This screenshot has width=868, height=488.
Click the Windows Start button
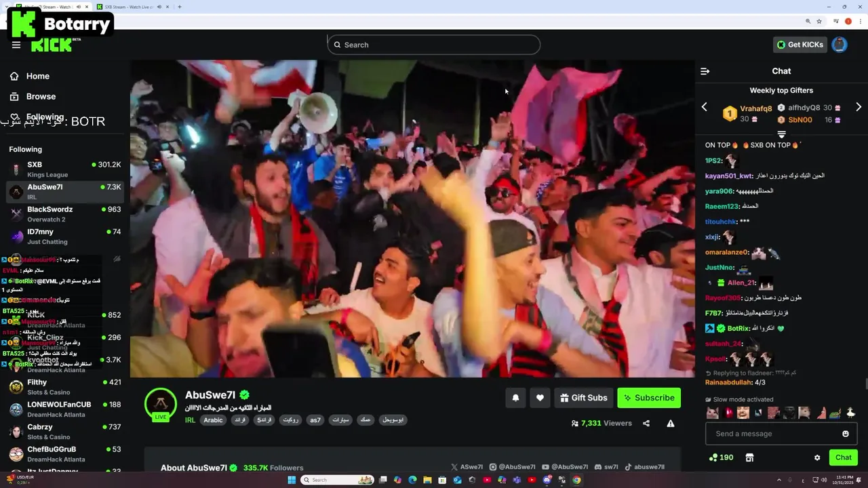292,480
